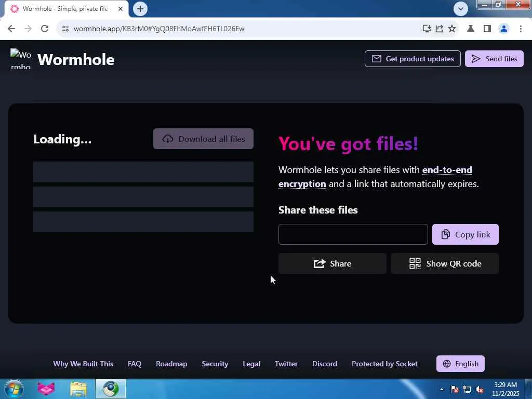Open network status tray icon
Screen dimensions: 532x399
point(467,389)
